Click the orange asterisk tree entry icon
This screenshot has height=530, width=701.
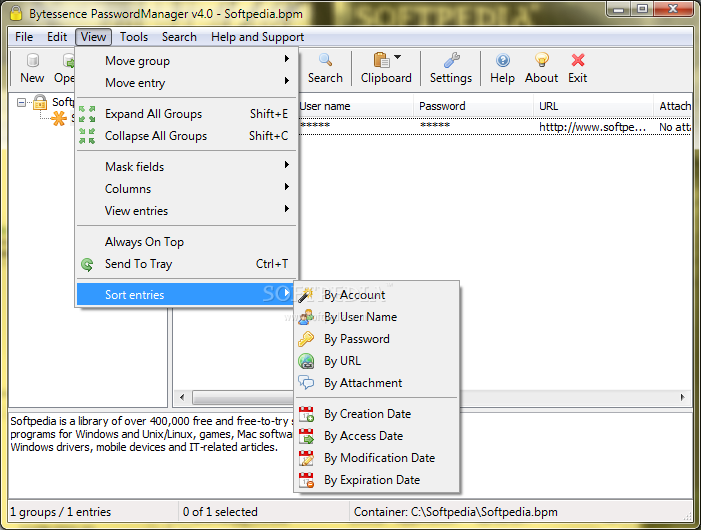point(59,118)
